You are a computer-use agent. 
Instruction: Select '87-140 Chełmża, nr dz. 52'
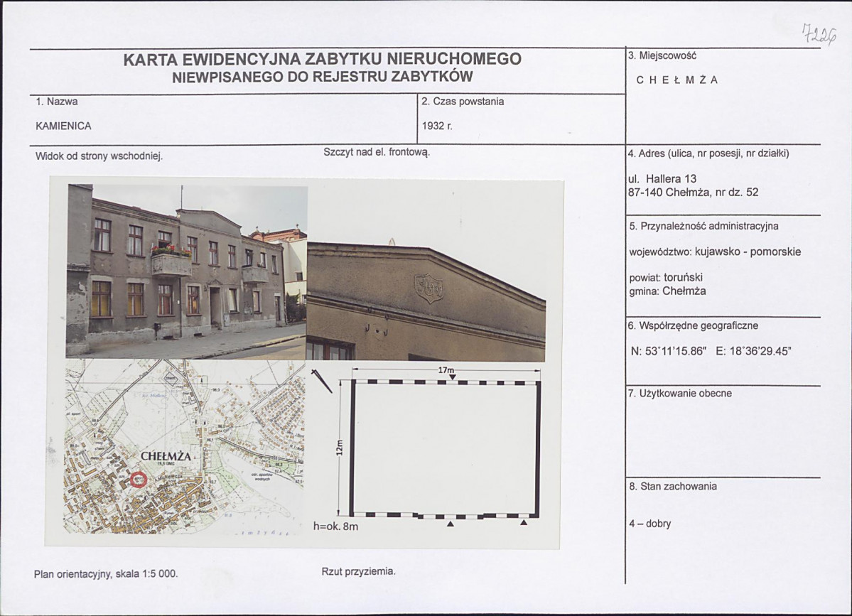point(694,193)
